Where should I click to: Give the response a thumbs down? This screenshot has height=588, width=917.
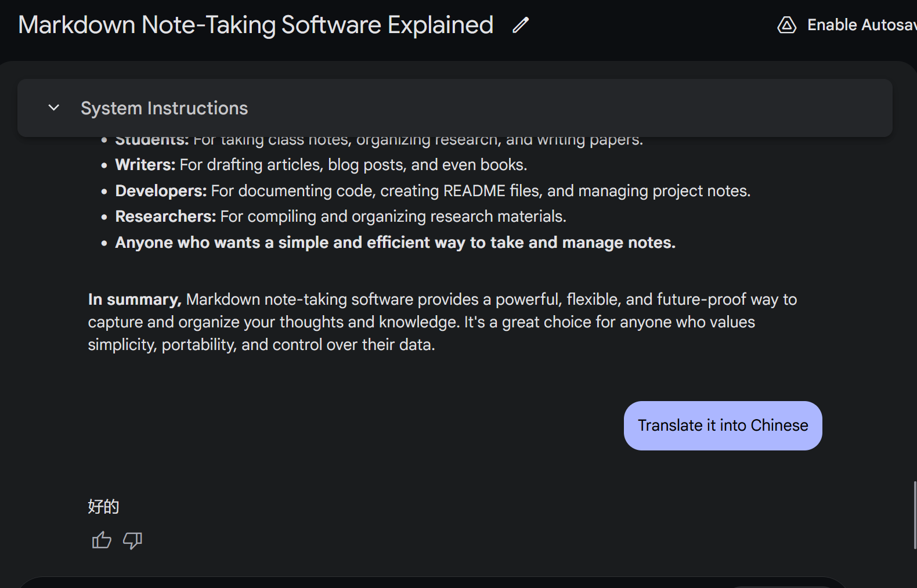pyautogui.click(x=132, y=540)
